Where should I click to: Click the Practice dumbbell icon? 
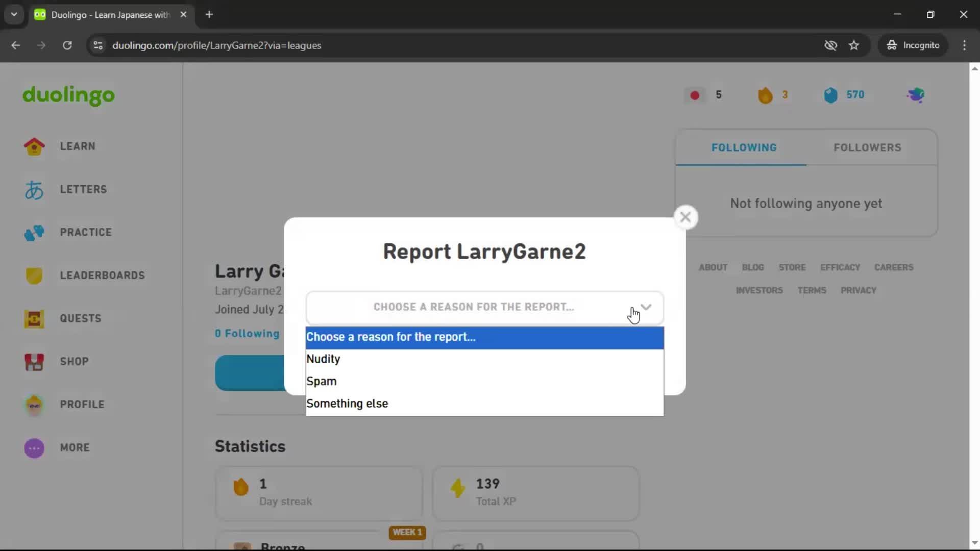33,233
